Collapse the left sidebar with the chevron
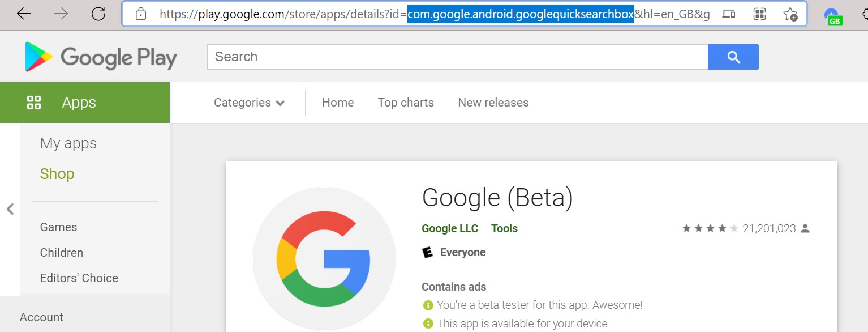The height and width of the screenshot is (332, 868). [10, 209]
